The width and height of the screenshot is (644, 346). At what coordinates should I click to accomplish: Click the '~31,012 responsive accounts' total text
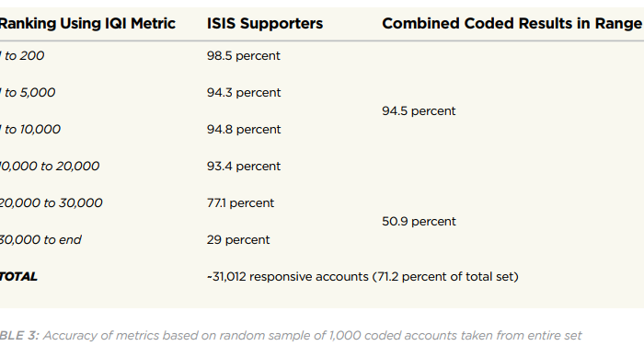288,277
